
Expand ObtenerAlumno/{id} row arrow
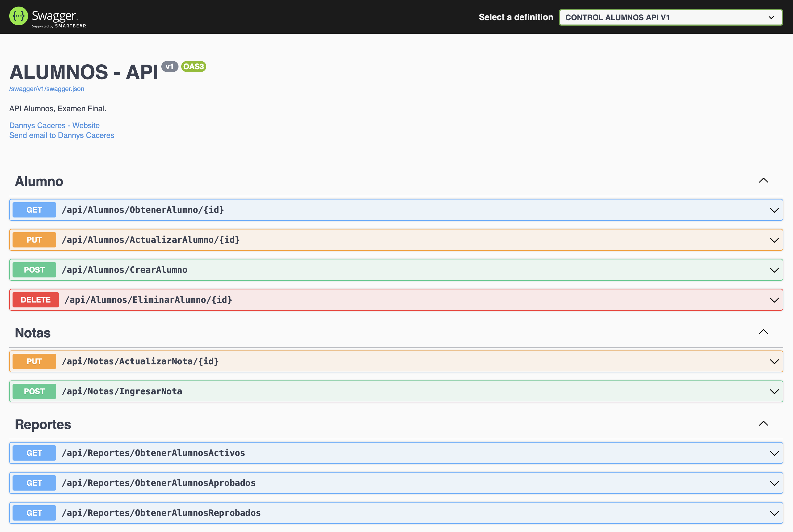point(774,210)
